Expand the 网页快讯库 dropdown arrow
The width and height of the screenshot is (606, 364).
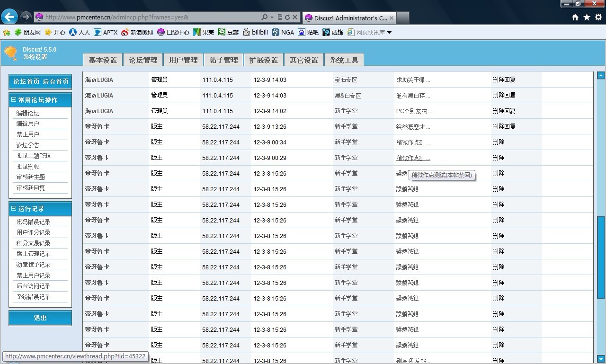[x=389, y=32]
